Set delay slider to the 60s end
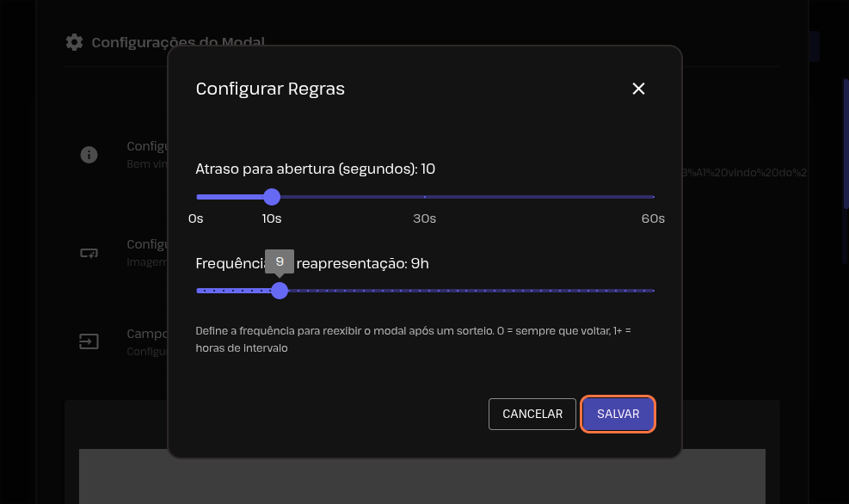This screenshot has height=504, width=849. click(654, 197)
